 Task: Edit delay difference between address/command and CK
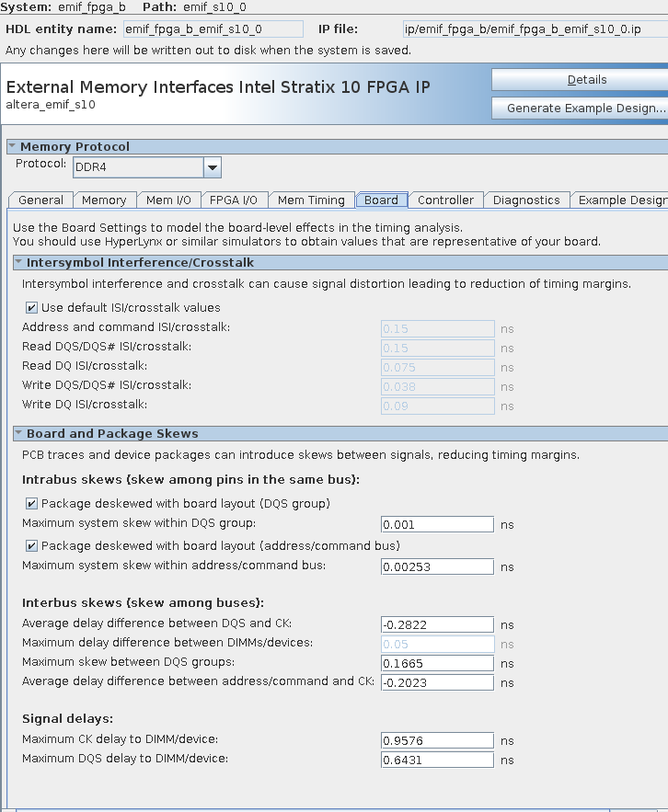(437, 682)
